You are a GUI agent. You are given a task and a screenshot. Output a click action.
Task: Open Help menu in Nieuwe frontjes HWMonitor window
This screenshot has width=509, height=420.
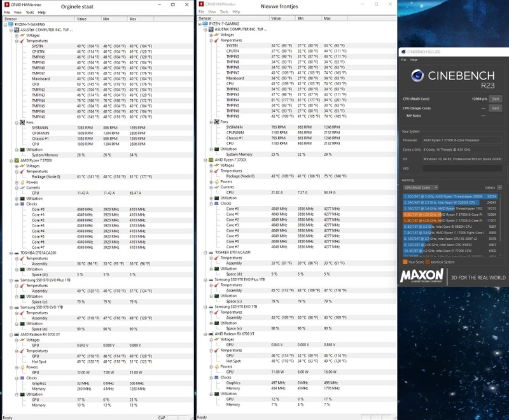[236, 11]
